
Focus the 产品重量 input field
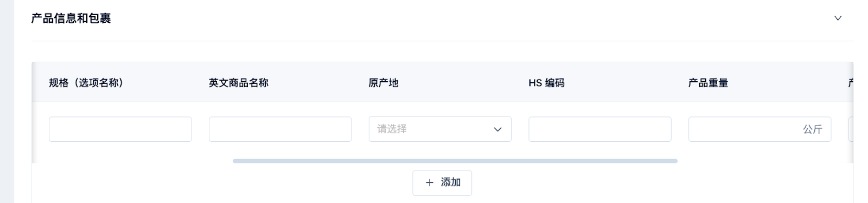click(759, 129)
